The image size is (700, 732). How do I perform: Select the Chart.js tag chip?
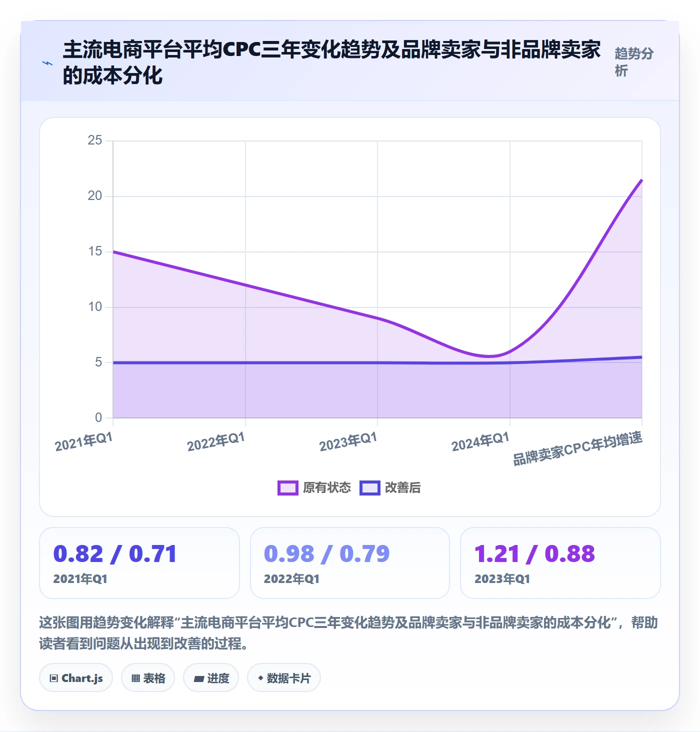click(76, 678)
